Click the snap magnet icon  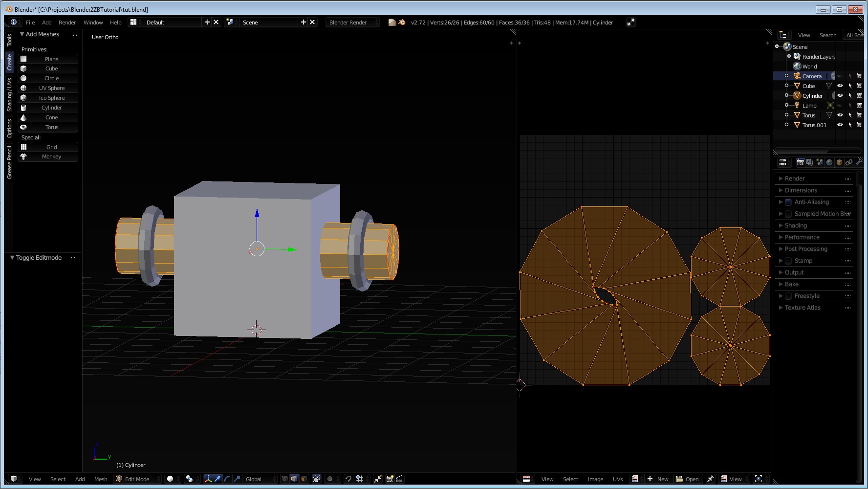pyautogui.click(x=348, y=479)
